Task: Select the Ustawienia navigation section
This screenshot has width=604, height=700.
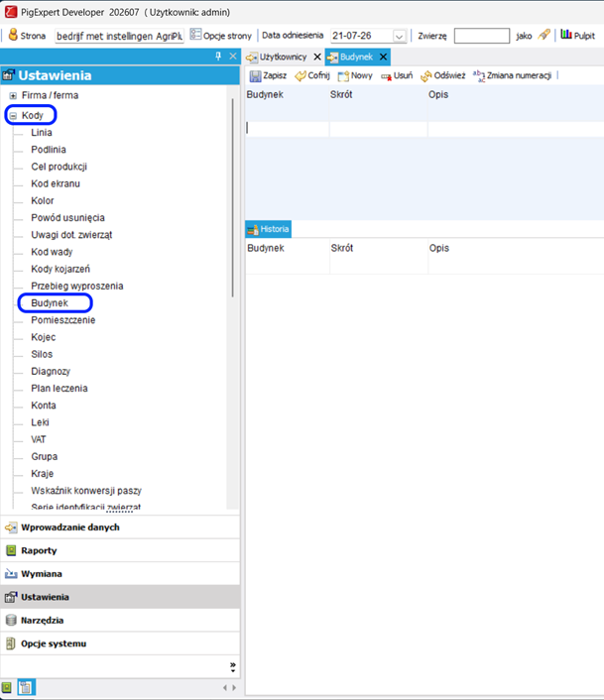Action: (x=120, y=597)
